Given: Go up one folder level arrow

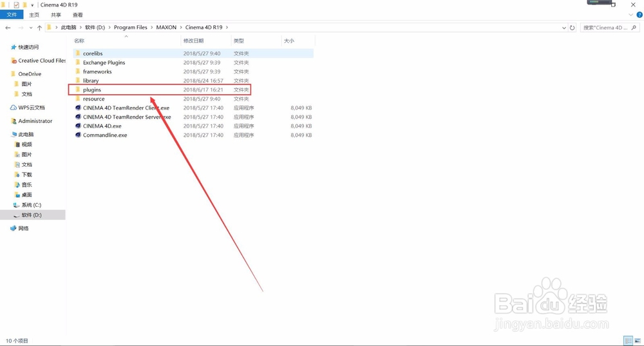Looking at the screenshot, I should (x=39, y=28).
